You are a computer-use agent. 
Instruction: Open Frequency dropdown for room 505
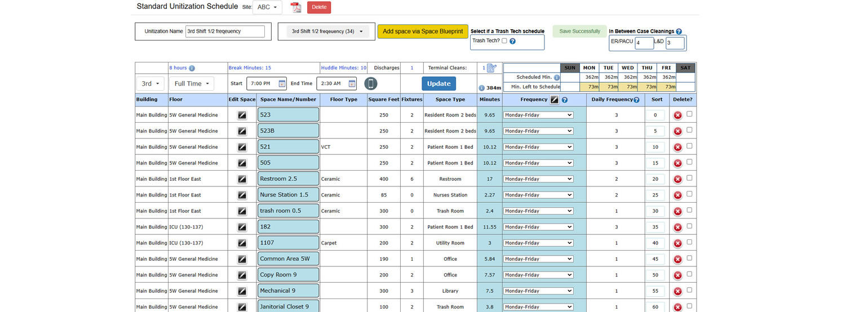point(538,163)
